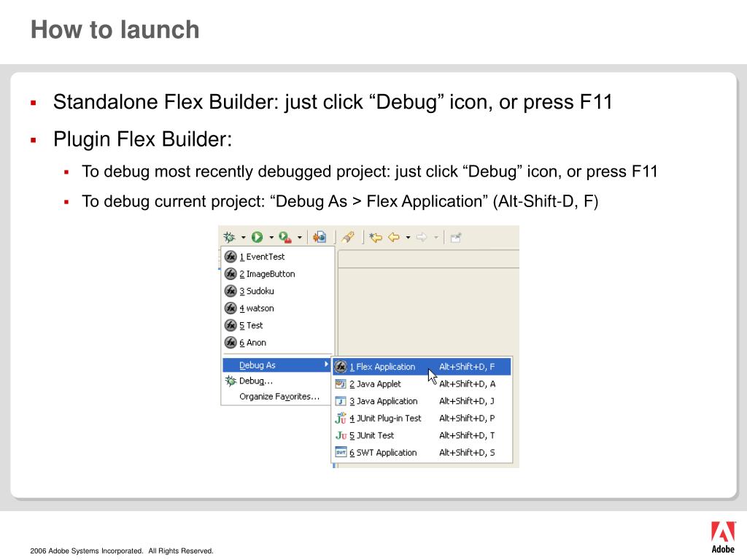Choose 6 SWT Application in submenu
This screenshot has height=560, width=747.
click(x=422, y=452)
